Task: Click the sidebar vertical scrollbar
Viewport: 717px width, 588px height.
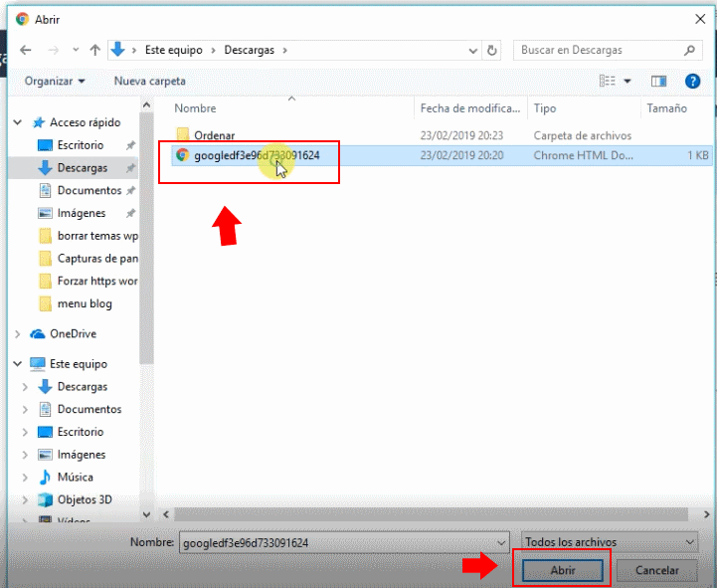Action: 147,298
